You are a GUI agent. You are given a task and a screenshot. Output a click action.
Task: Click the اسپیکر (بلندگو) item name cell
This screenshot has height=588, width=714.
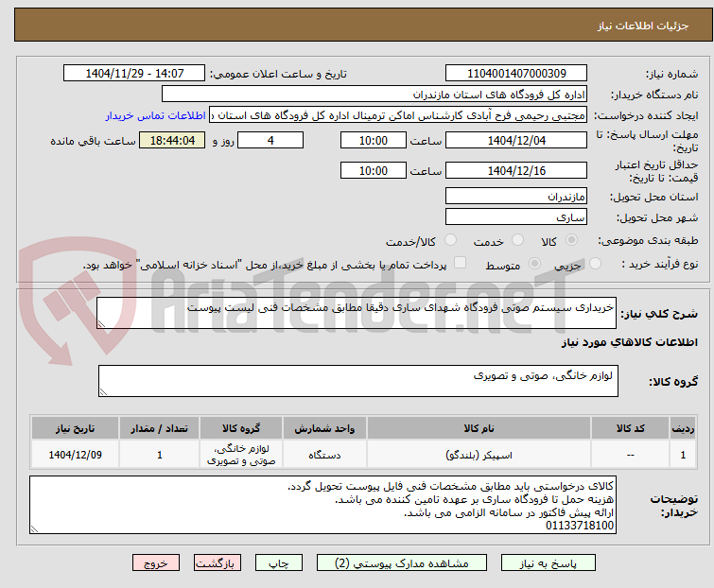click(x=479, y=455)
